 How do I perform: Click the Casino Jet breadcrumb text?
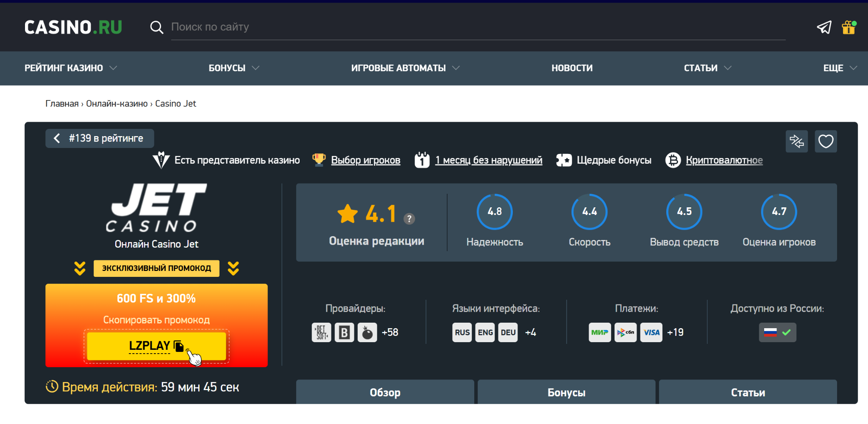[x=175, y=104]
